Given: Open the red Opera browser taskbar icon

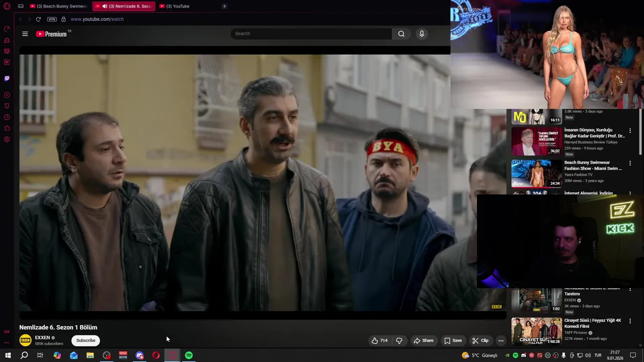Looking at the screenshot, I should (x=156, y=355).
